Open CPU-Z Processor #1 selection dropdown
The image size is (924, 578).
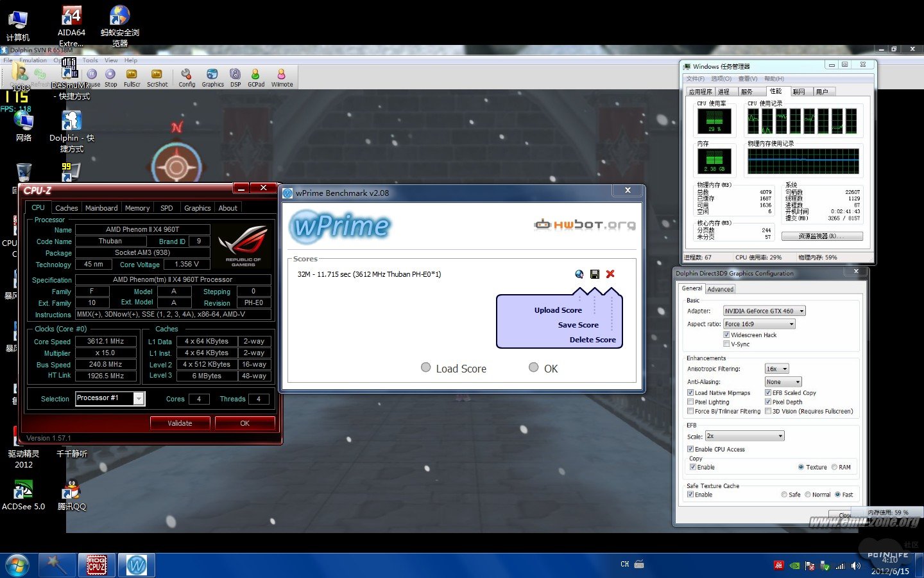110,399
